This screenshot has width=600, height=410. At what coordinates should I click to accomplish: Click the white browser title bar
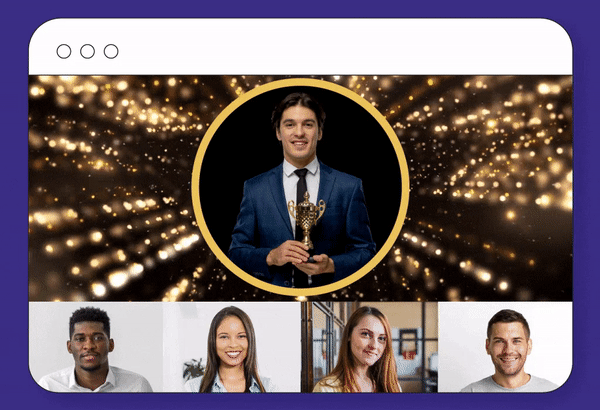click(300, 47)
